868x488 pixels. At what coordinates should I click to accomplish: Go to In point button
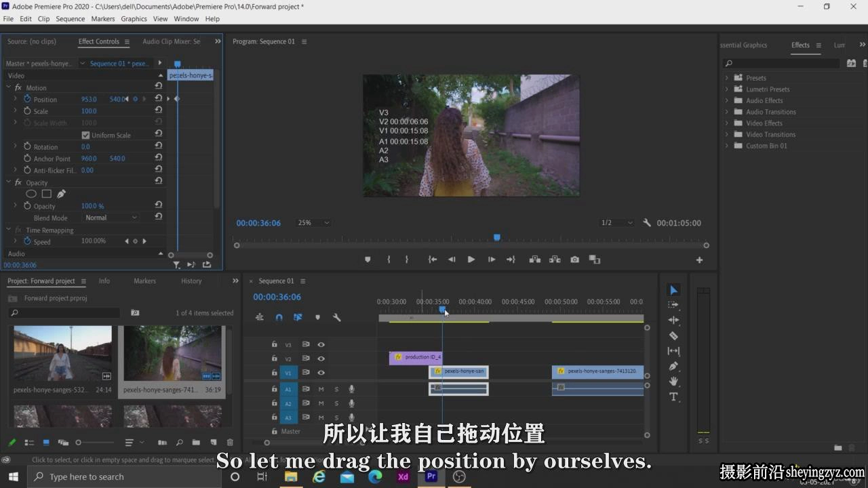click(432, 260)
